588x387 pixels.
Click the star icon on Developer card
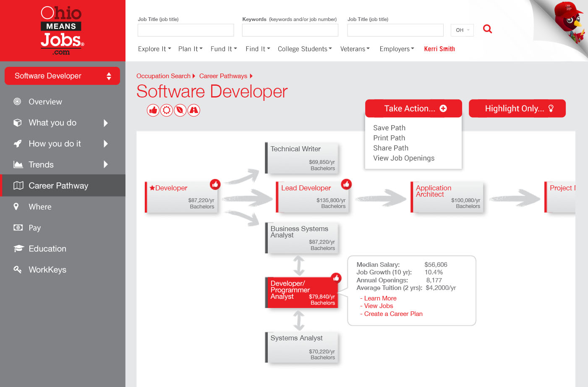click(152, 188)
